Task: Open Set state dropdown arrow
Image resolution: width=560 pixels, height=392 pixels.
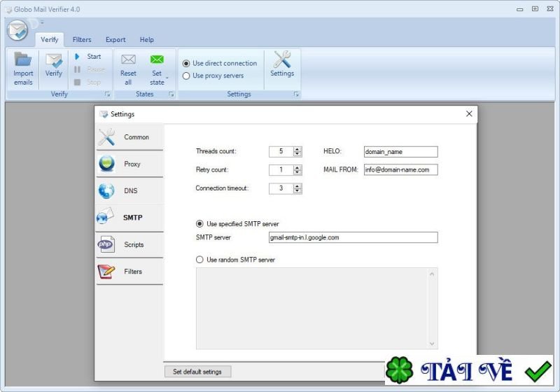Action: [167, 78]
